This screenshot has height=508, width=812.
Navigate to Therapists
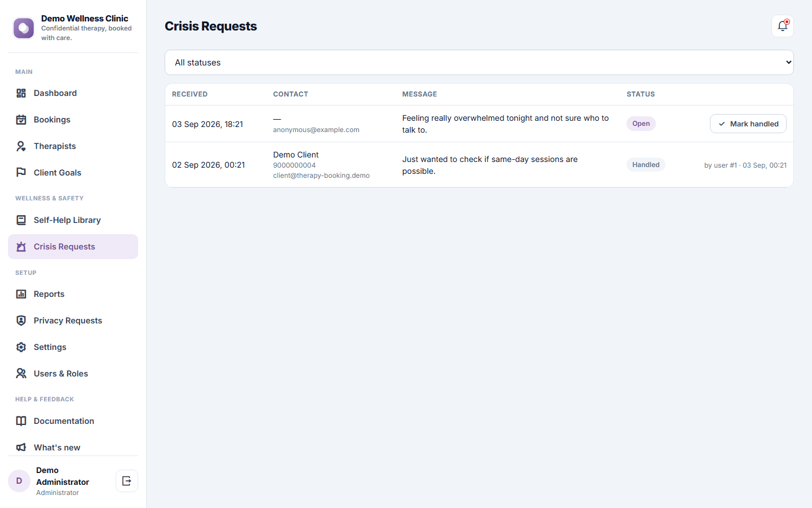(73, 146)
